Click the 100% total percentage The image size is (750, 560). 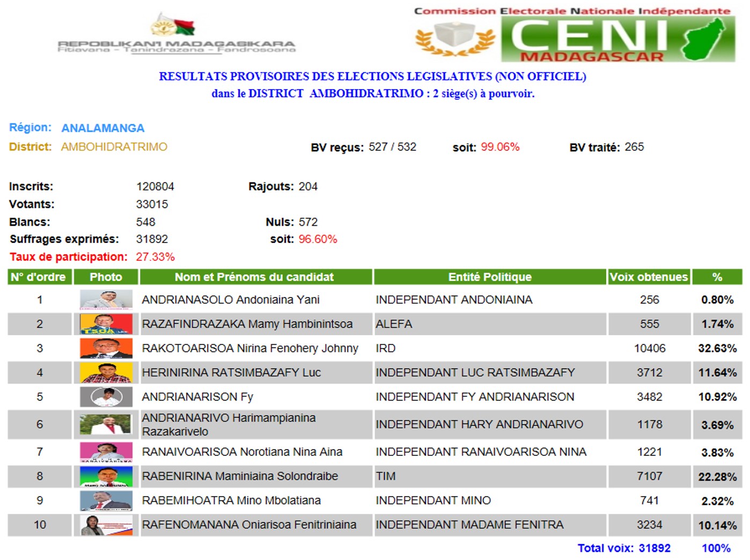(716, 548)
